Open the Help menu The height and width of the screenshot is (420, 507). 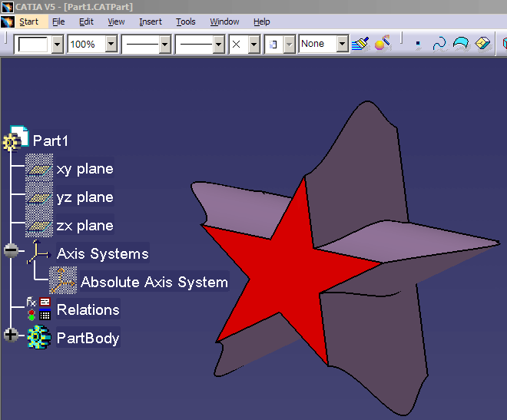(x=262, y=21)
